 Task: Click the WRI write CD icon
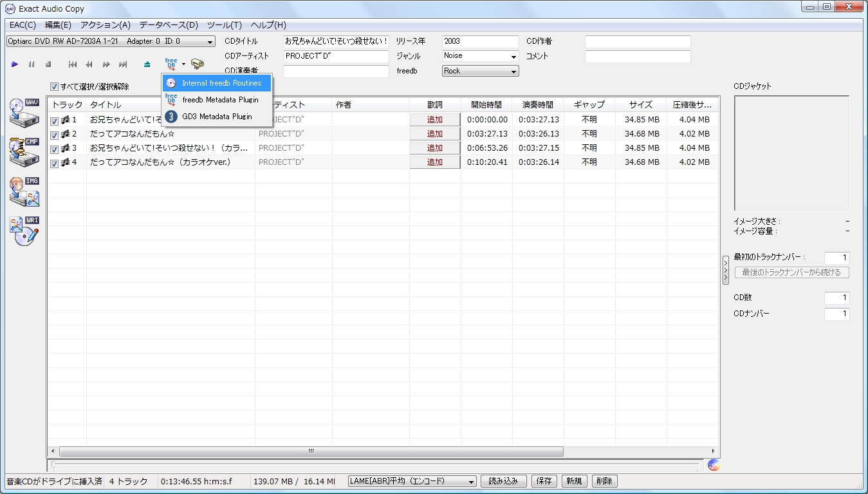(x=24, y=231)
